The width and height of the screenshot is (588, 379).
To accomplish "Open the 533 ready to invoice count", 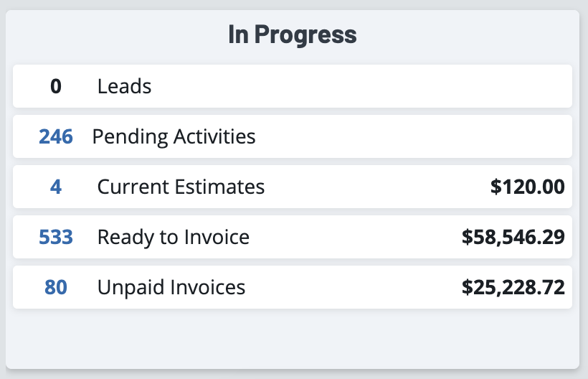I will [x=56, y=237].
